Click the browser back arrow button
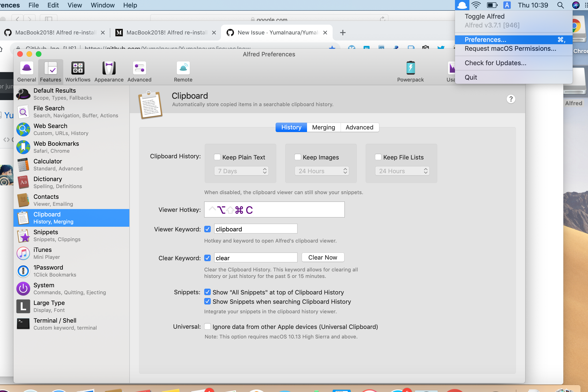 tap(17, 19)
